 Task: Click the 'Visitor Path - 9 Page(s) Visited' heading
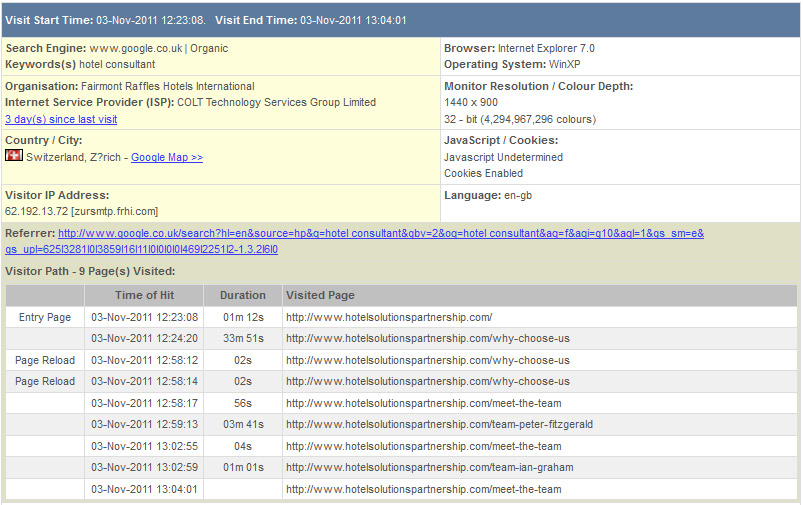(x=90, y=271)
